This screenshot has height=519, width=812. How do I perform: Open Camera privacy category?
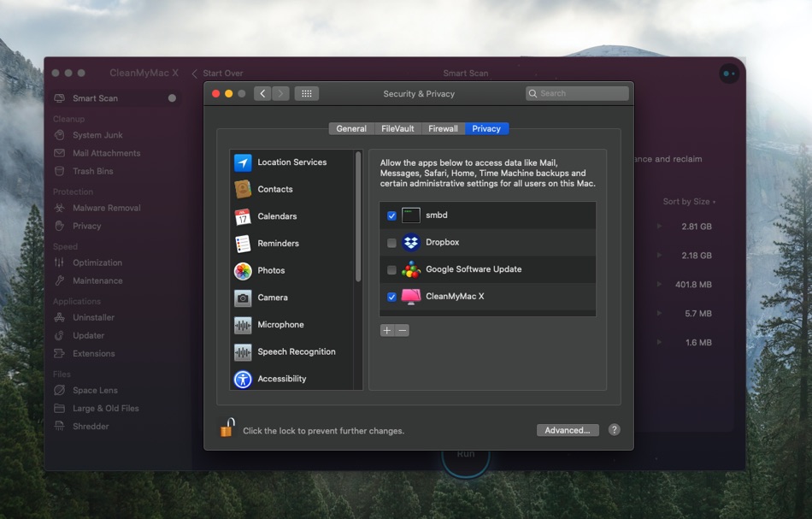click(292, 298)
